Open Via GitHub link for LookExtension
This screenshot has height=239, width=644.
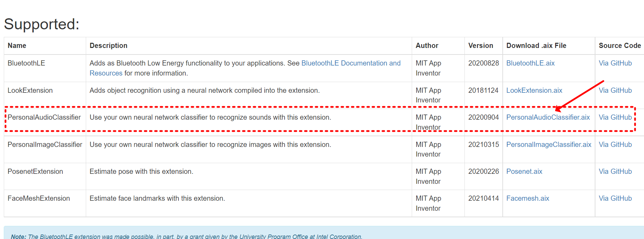(615, 90)
